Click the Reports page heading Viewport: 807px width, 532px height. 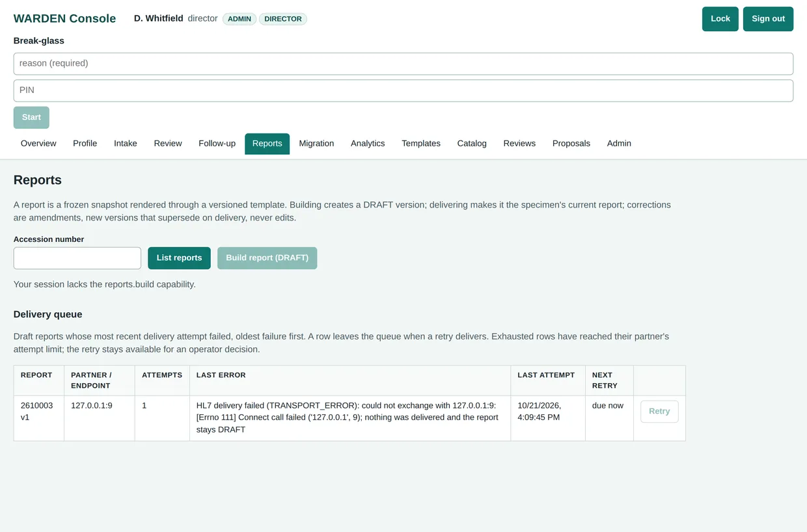[x=38, y=180]
